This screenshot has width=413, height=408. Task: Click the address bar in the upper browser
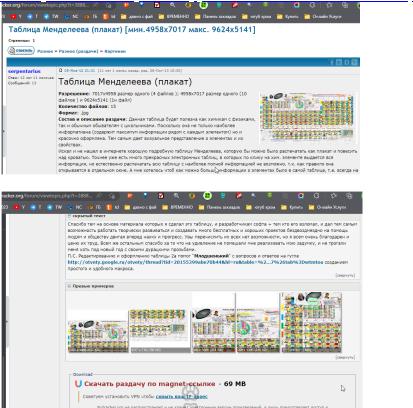52,5
